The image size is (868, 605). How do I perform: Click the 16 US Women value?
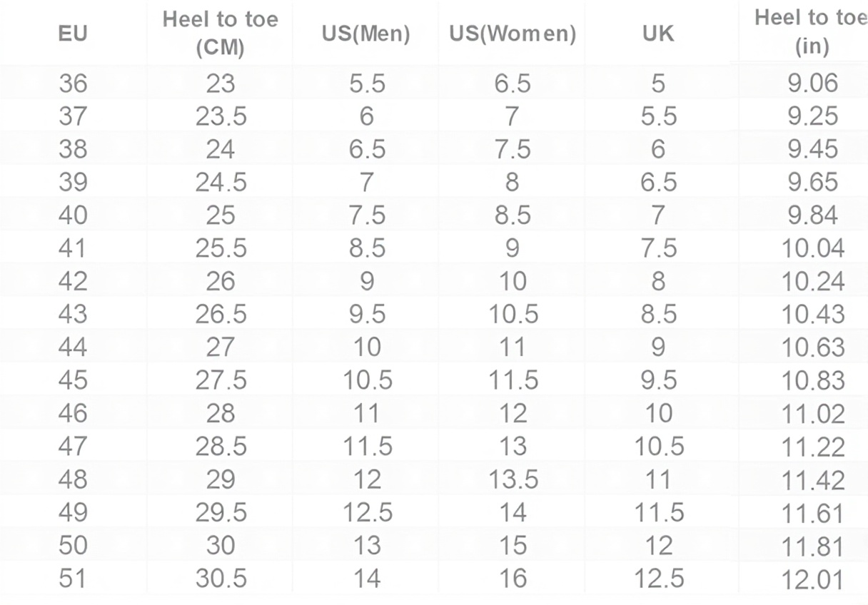pyautogui.click(x=513, y=578)
